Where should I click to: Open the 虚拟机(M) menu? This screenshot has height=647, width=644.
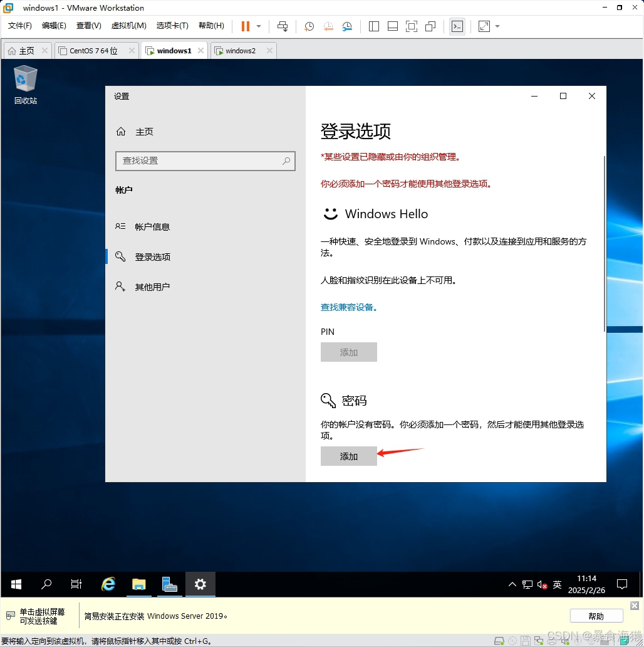(x=128, y=26)
